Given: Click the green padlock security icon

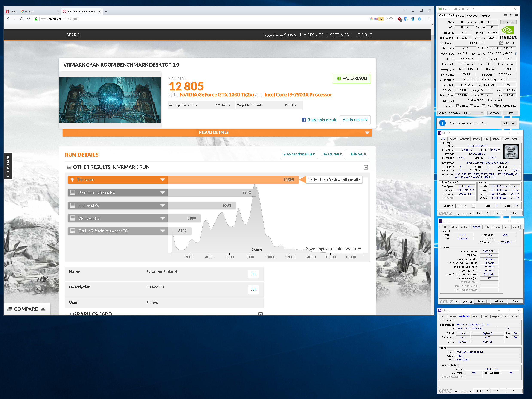Looking at the screenshot, I should (36, 19).
